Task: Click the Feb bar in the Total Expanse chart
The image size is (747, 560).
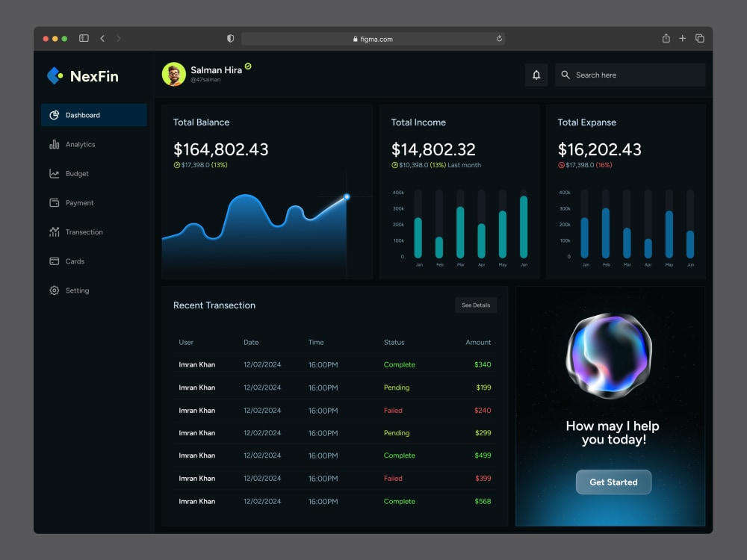Action: pyautogui.click(x=606, y=233)
